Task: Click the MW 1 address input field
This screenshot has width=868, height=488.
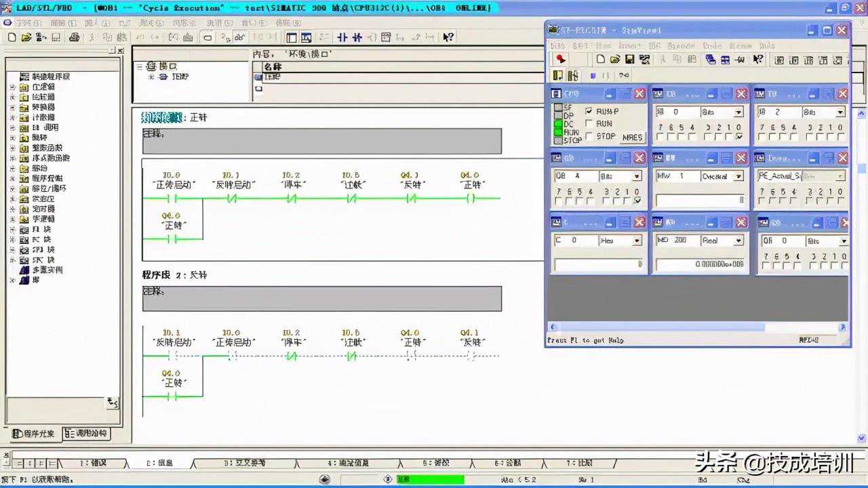Action: click(676, 176)
